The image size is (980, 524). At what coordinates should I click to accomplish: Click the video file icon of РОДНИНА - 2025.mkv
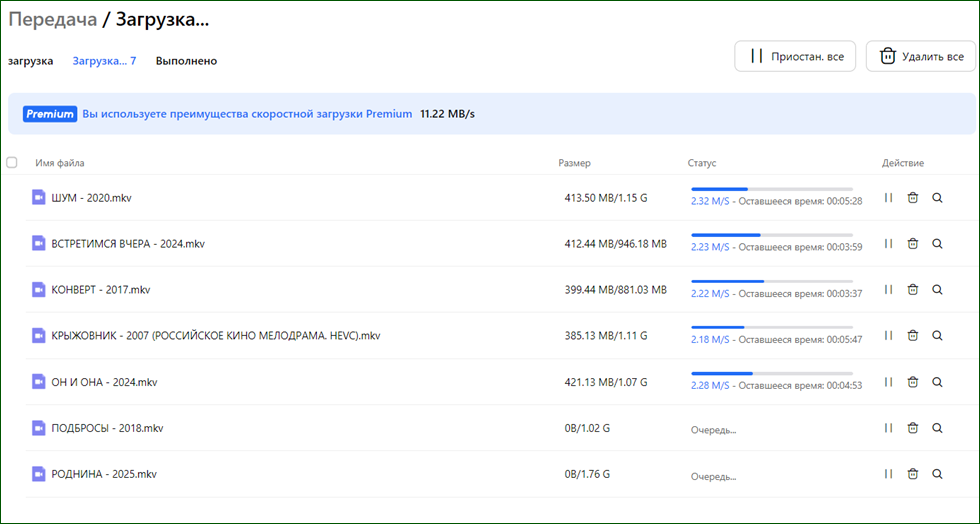(x=39, y=474)
